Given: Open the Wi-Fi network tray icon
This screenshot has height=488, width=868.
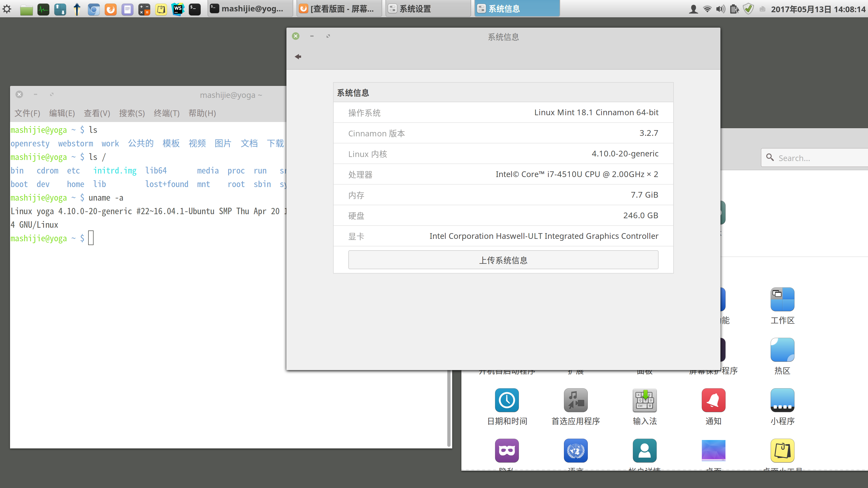Looking at the screenshot, I should [x=707, y=9].
